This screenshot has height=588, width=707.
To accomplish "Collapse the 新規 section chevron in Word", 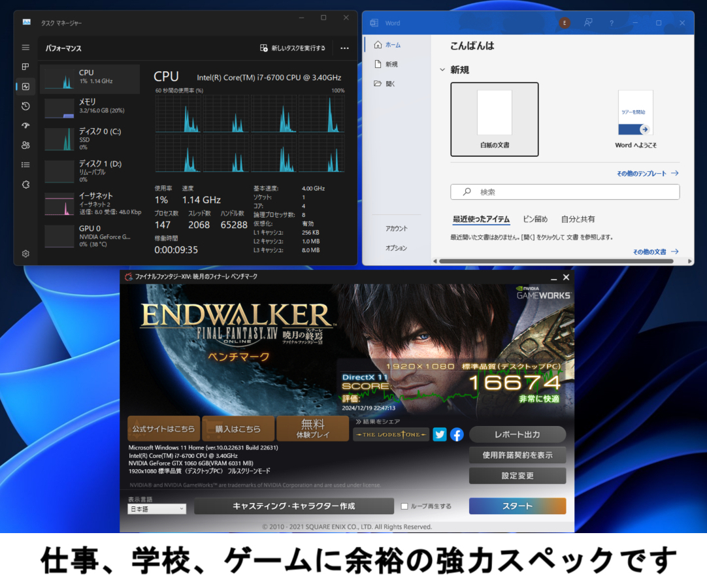I will [x=442, y=70].
